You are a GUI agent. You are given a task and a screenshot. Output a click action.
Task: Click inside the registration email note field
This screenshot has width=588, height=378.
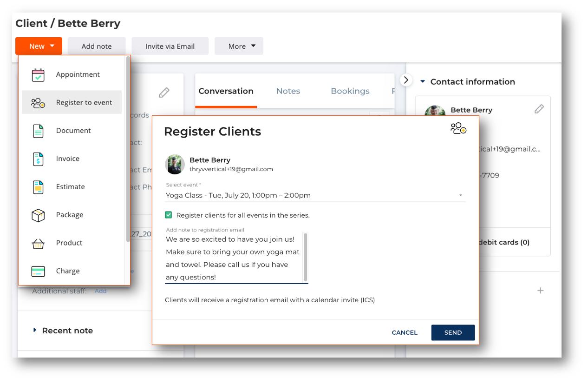coord(234,258)
